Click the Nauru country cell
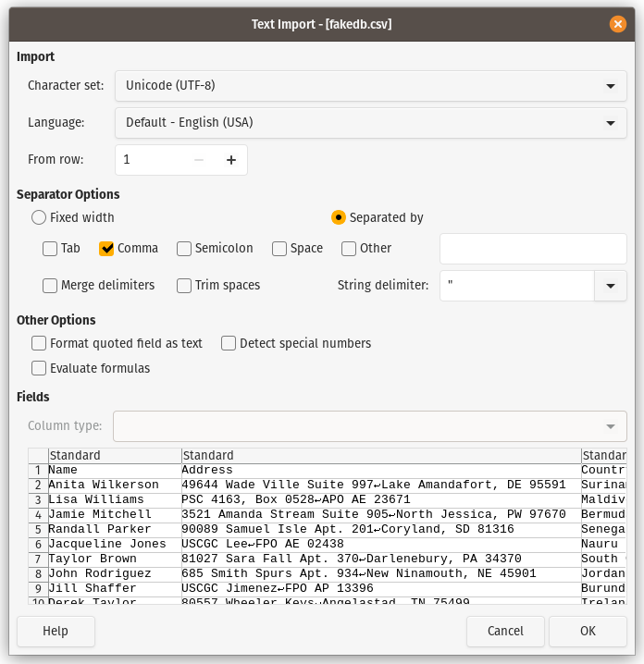This screenshot has width=644, height=664. point(603,544)
